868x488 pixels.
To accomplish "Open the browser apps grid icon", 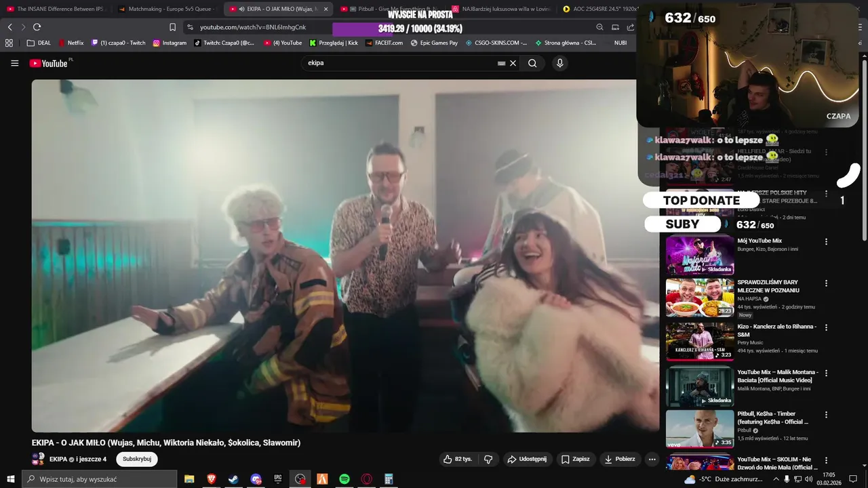I will click(x=9, y=43).
